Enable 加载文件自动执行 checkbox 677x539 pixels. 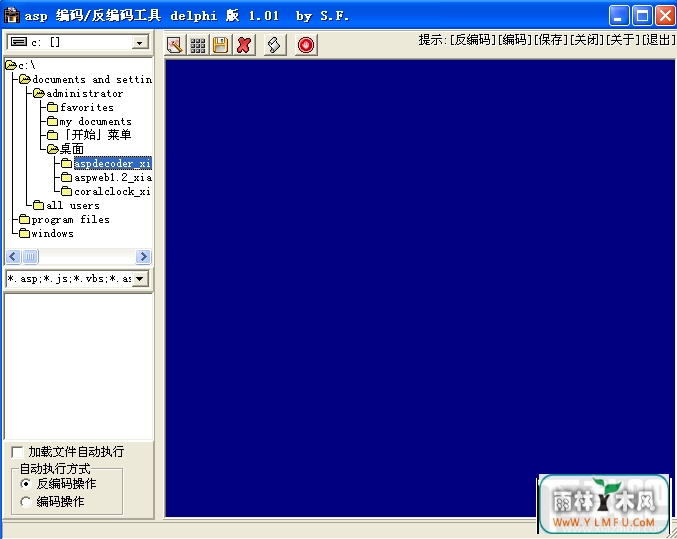coord(17,452)
